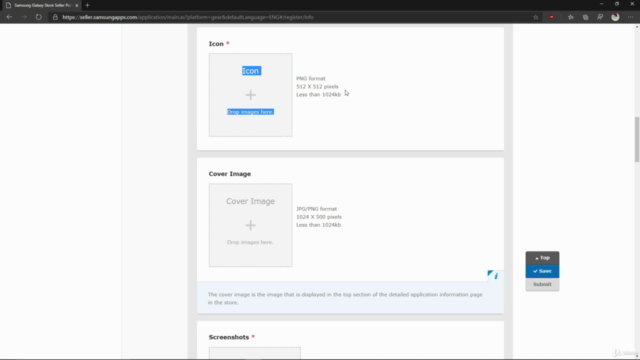Submit the application with the Submit button
Viewport: 640px width, 360px height.
click(x=542, y=284)
